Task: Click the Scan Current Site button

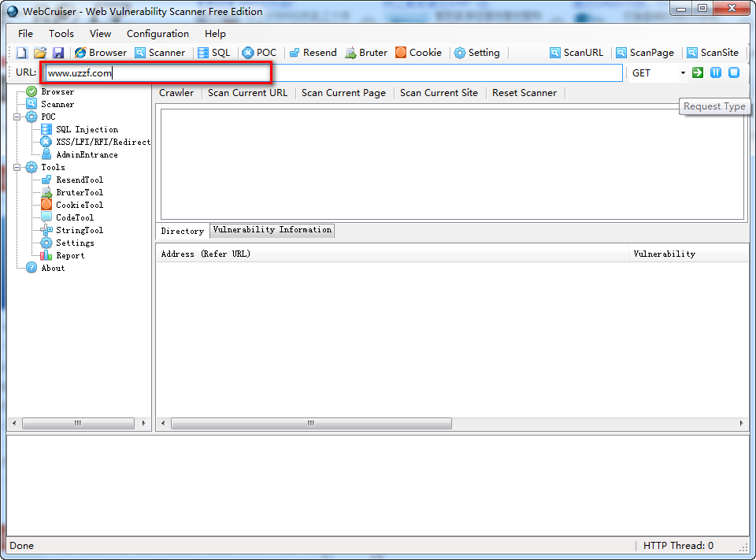Action: [439, 93]
